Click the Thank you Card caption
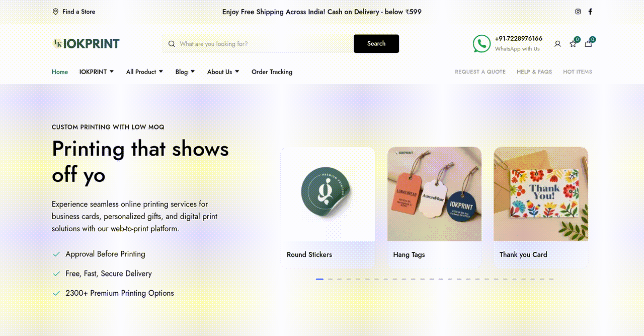 [523, 255]
